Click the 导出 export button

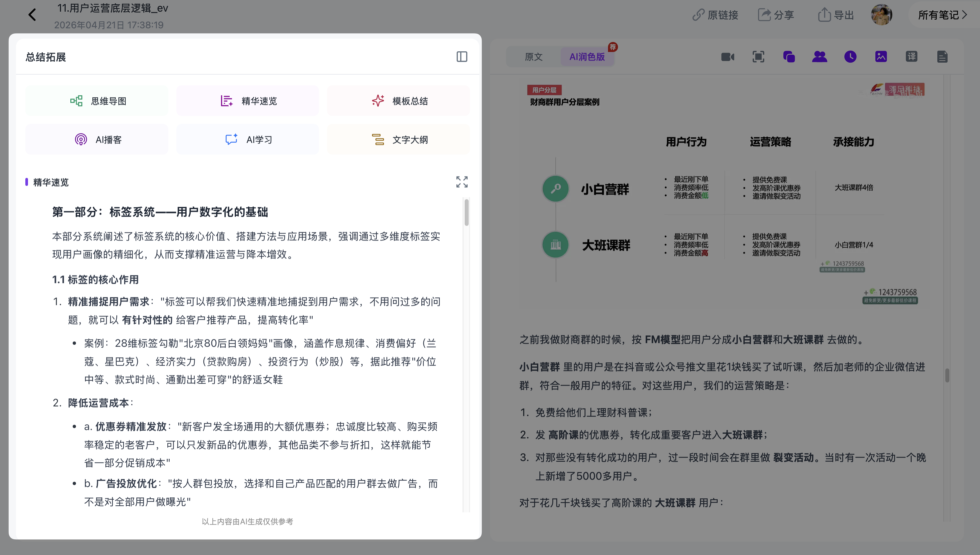pyautogui.click(x=835, y=15)
